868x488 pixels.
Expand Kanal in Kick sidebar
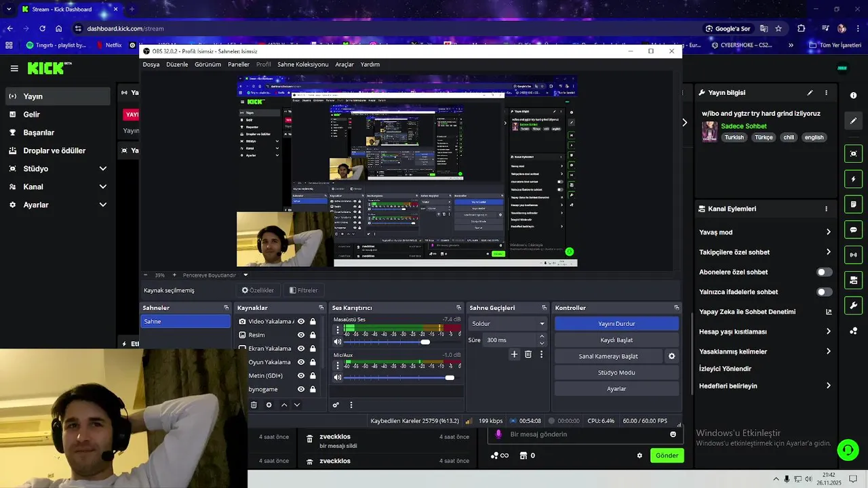click(x=103, y=186)
